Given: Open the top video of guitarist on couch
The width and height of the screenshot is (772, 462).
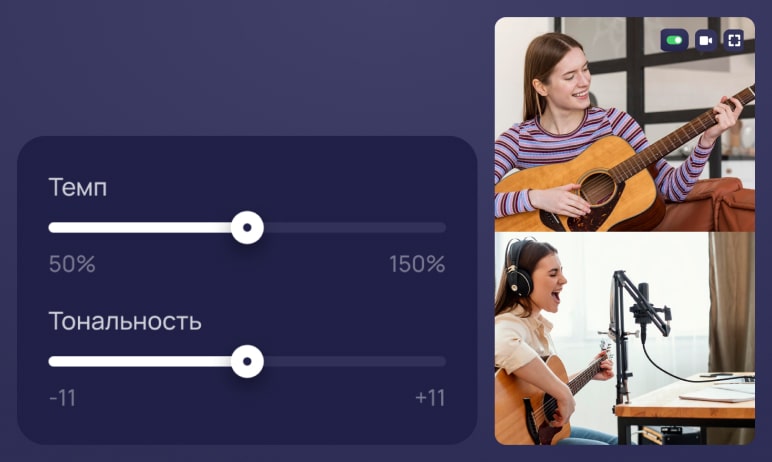Looking at the screenshot, I should coord(624,124).
